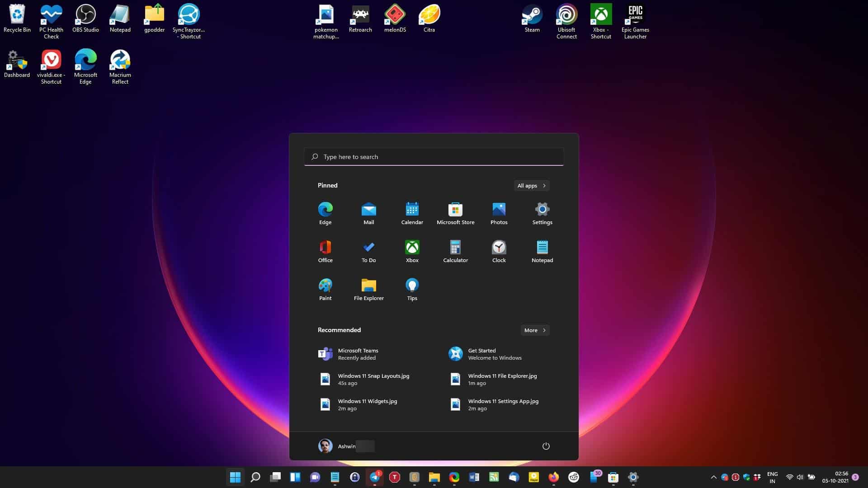Image resolution: width=868 pixels, height=488 pixels.
Task: Open the pinned Paint app
Action: [325, 289]
